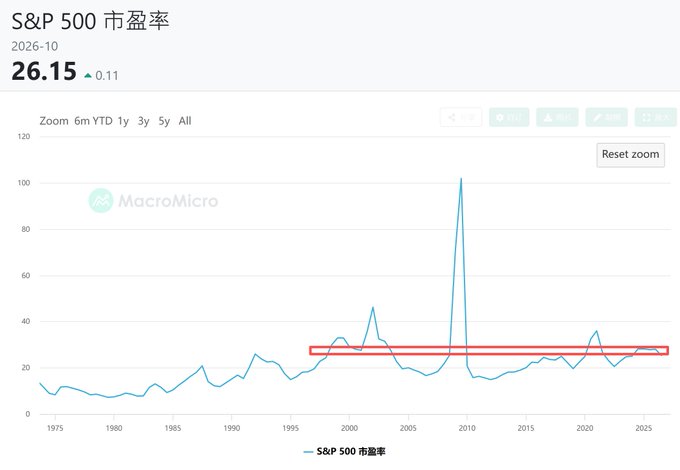Toggle the S&P 500 市盈率 legend series
This screenshot has height=470, width=680.
(344, 451)
